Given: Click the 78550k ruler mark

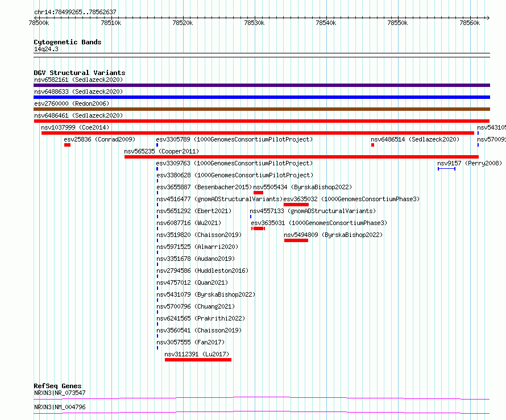Looking at the screenshot, I should [397, 23].
